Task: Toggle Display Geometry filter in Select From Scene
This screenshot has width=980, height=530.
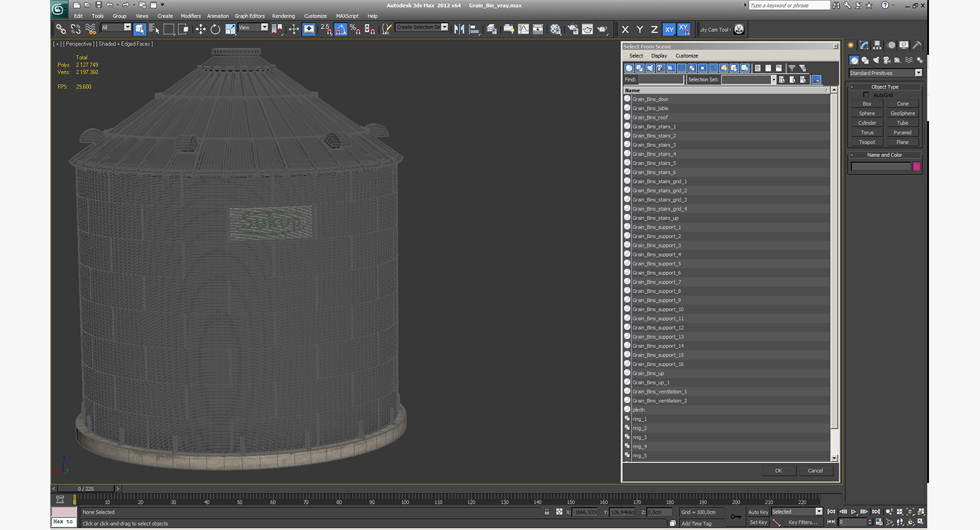Action: pos(629,68)
